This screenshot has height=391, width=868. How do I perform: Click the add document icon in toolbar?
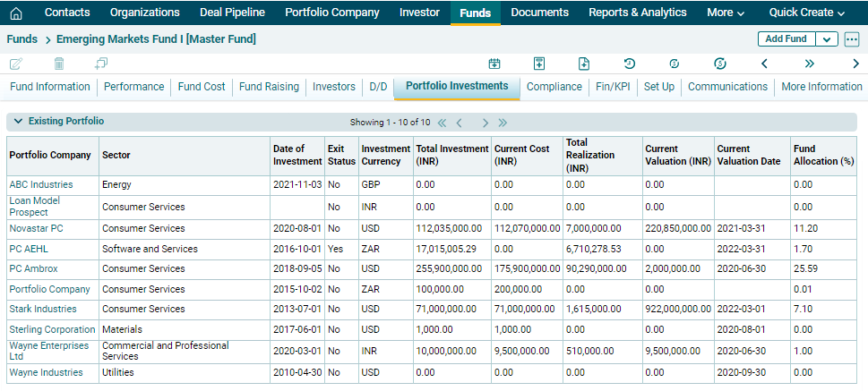584,64
